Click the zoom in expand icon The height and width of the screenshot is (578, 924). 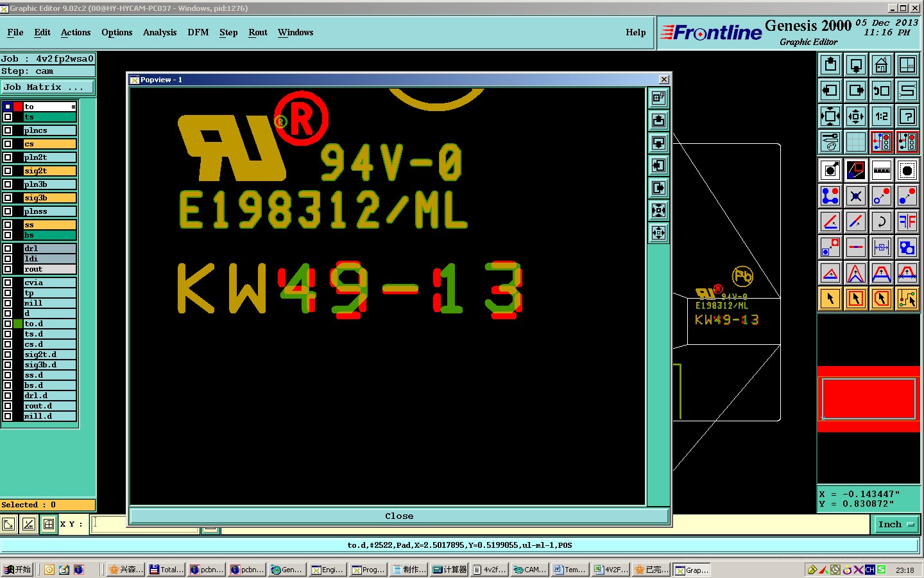click(x=830, y=116)
